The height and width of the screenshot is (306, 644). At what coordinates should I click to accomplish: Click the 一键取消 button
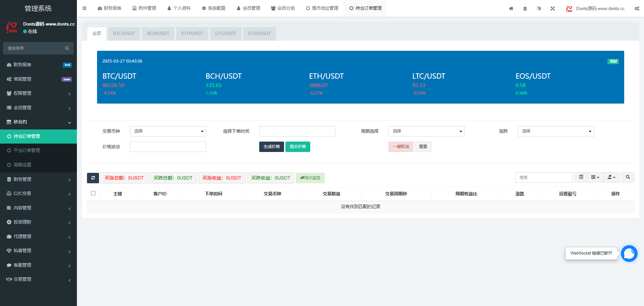[401, 147]
